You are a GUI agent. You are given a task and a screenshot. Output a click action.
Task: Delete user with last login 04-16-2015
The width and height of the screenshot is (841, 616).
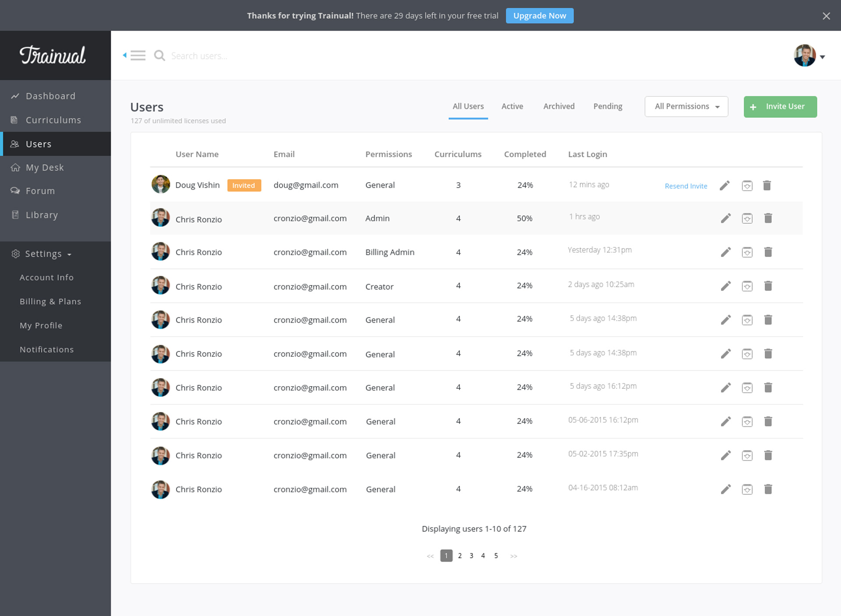click(768, 489)
